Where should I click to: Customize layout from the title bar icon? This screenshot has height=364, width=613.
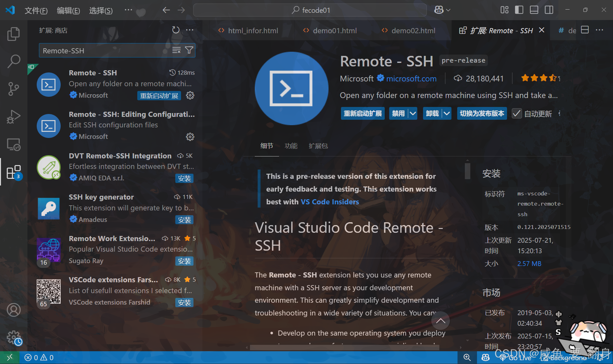(504, 10)
